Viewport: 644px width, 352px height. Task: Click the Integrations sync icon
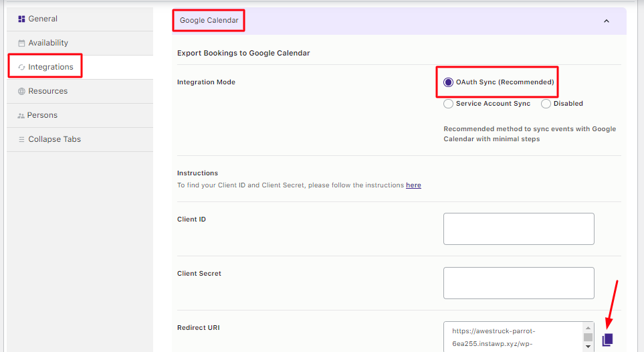coord(22,67)
